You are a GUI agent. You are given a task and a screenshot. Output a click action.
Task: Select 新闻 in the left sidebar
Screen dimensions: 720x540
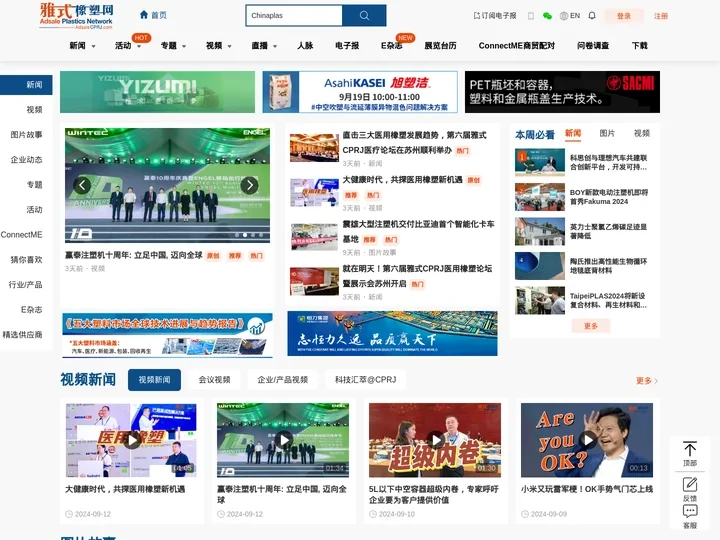coord(26,84)
